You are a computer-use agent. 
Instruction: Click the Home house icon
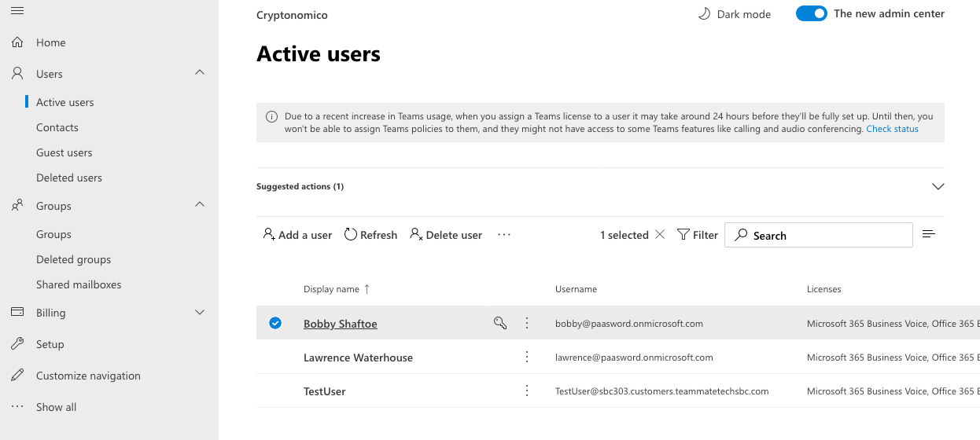[17, 42]
